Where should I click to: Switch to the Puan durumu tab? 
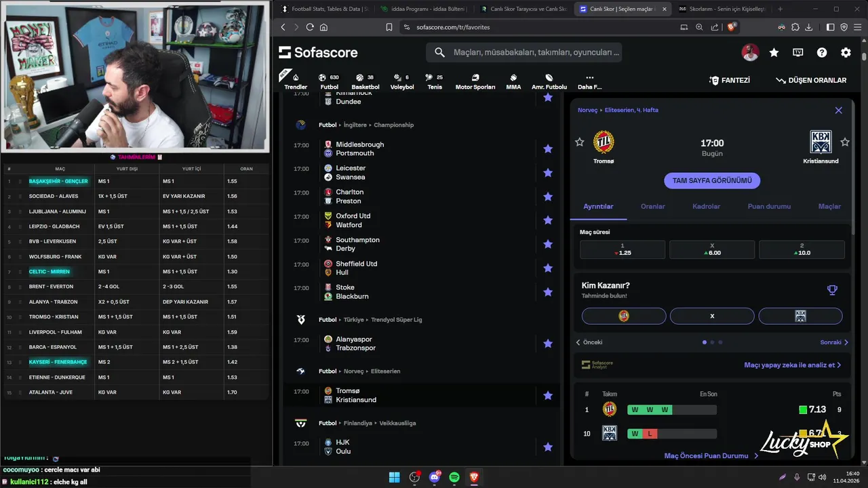click(769, 206)
